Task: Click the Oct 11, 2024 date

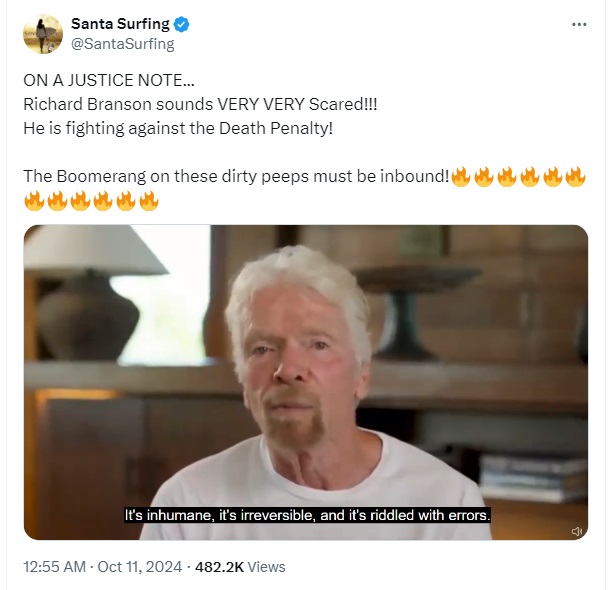Action: (x=140, y=567)
